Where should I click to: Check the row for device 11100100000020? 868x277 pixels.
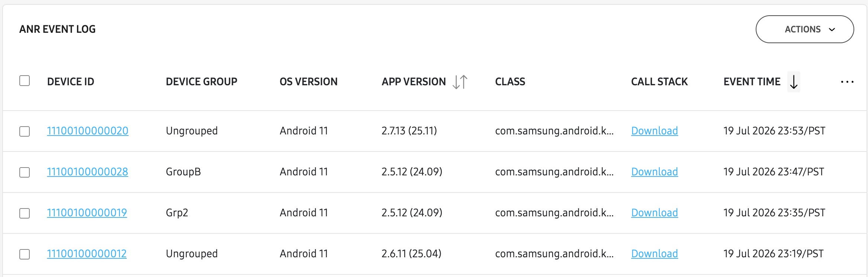pos(25,131)
